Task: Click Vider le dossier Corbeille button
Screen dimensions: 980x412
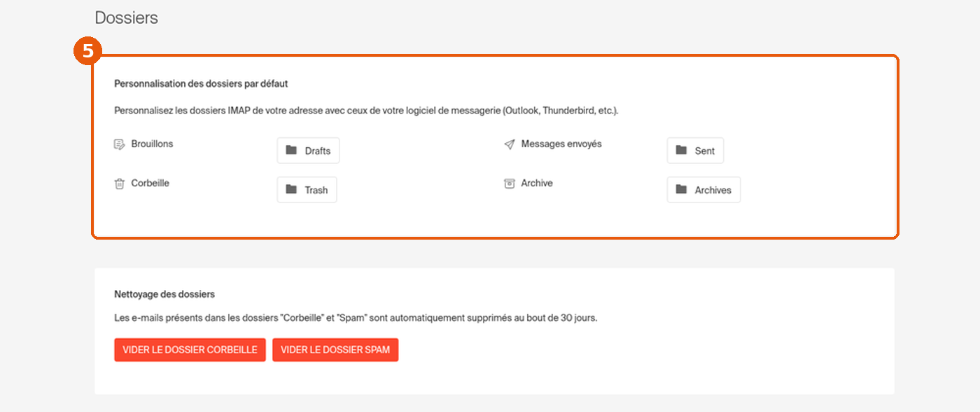Action: (x=190, y=350)
